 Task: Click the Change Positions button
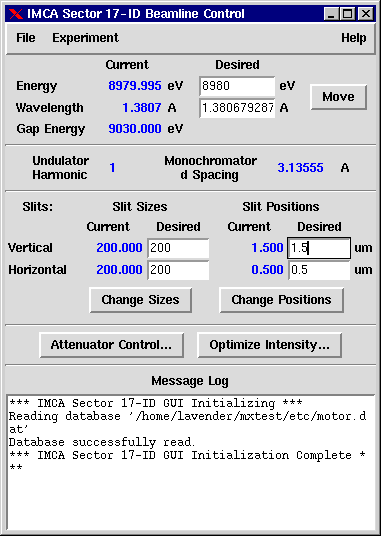click(x=281, y=300)
